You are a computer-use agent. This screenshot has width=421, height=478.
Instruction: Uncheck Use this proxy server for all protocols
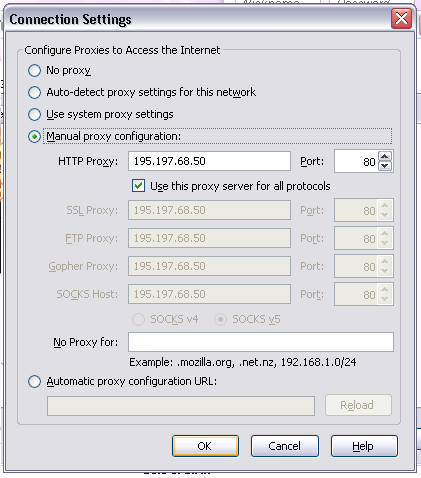point(138,186)
